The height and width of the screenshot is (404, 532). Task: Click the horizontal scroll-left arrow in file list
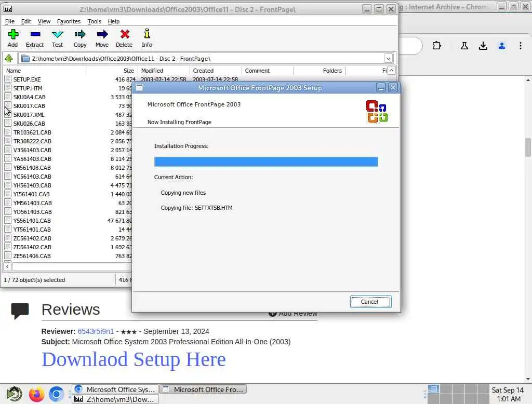click(7, 266)
